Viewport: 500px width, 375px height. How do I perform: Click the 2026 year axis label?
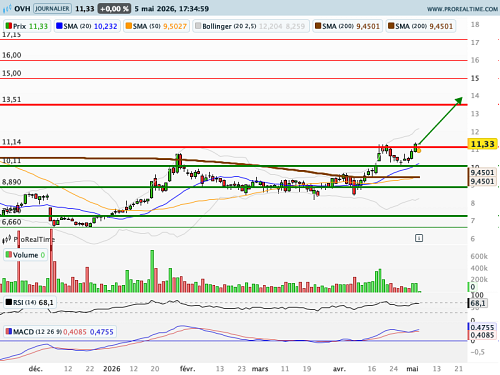(112, 369)
